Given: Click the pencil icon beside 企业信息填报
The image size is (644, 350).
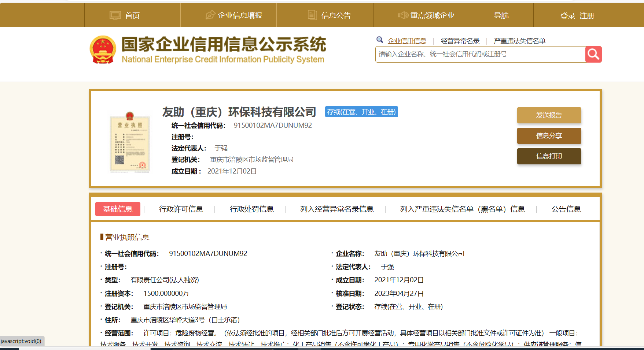Looking at the screenshot, I should [210, 15].
